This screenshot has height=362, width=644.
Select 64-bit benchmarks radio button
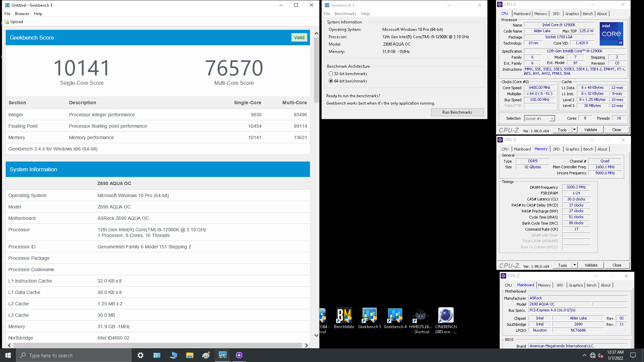pos(331,81)
